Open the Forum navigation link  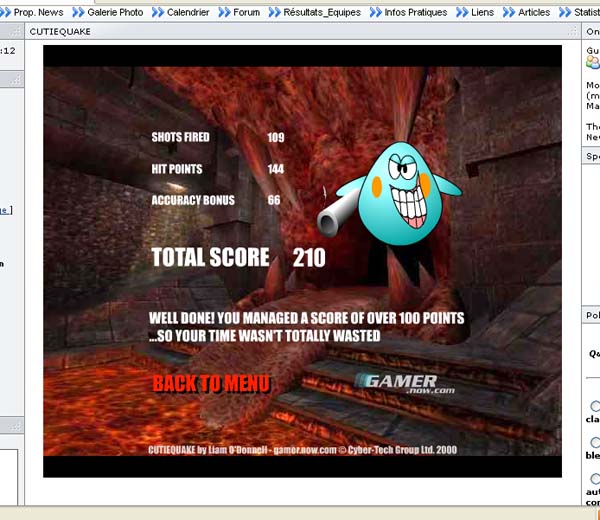(x=246, y=13)
